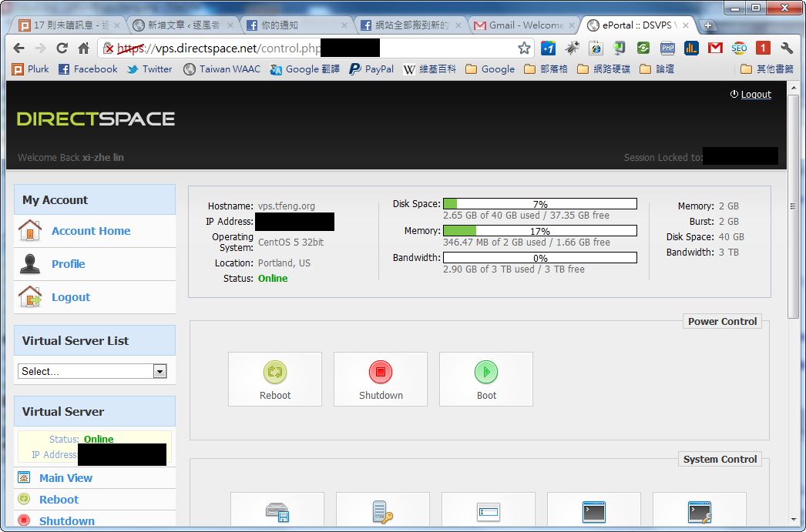Open the PayPal bookmark
The width and height of the screenshot is (806, 532).
pyautogui.click(x=371, y=69)
